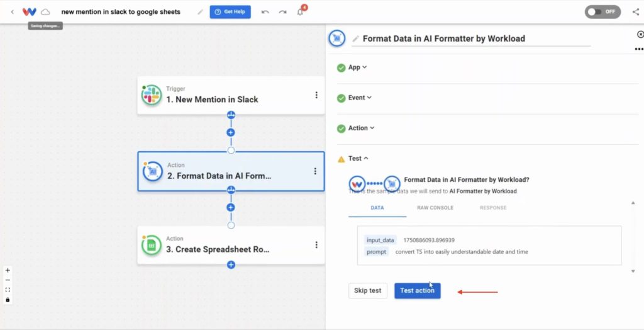Screen dimensions: 644x330
Task: Click the Test action button
Action: pyautogui.click(x=418, y=290)
